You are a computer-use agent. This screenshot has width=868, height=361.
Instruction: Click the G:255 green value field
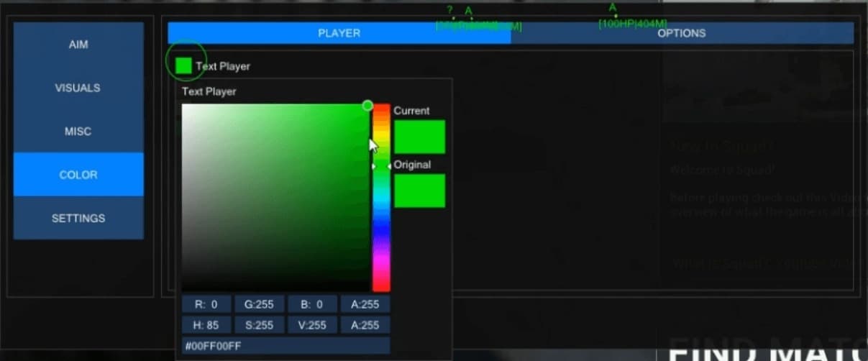click(x=259, y=304)
